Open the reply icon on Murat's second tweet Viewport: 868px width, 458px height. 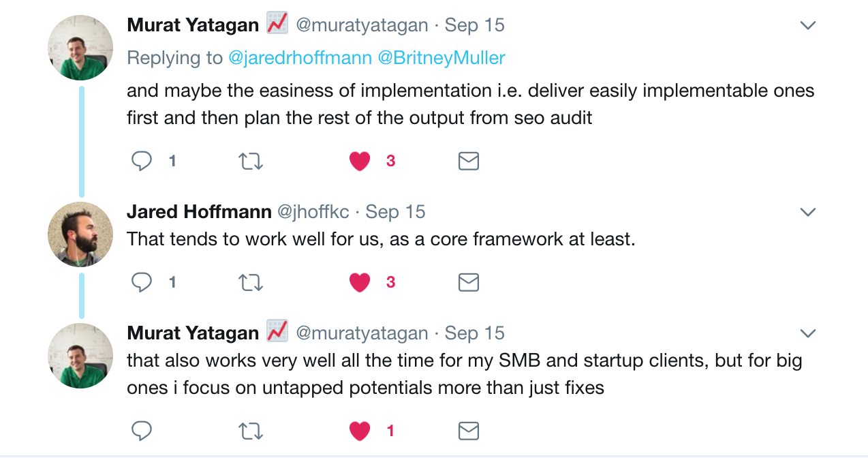pos(142,430)
